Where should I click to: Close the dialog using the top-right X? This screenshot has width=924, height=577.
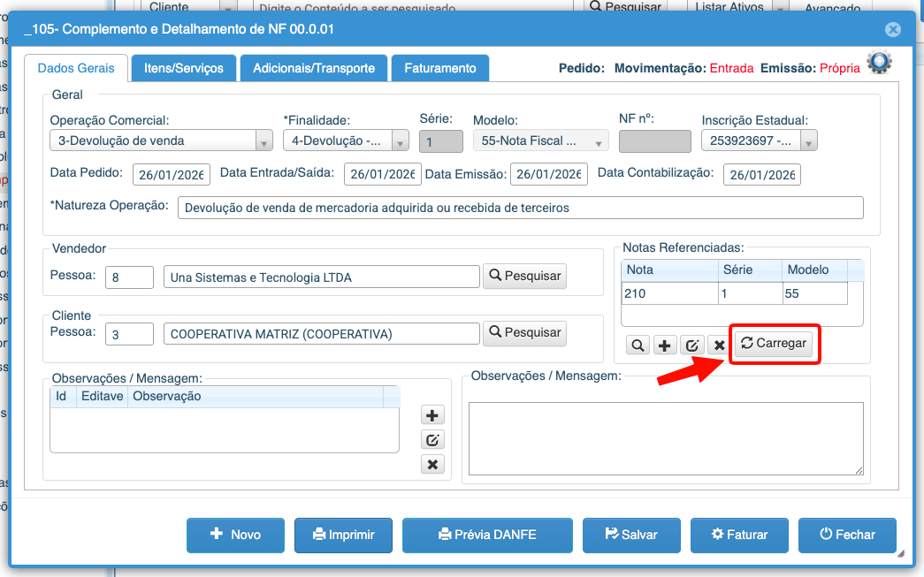893,29
